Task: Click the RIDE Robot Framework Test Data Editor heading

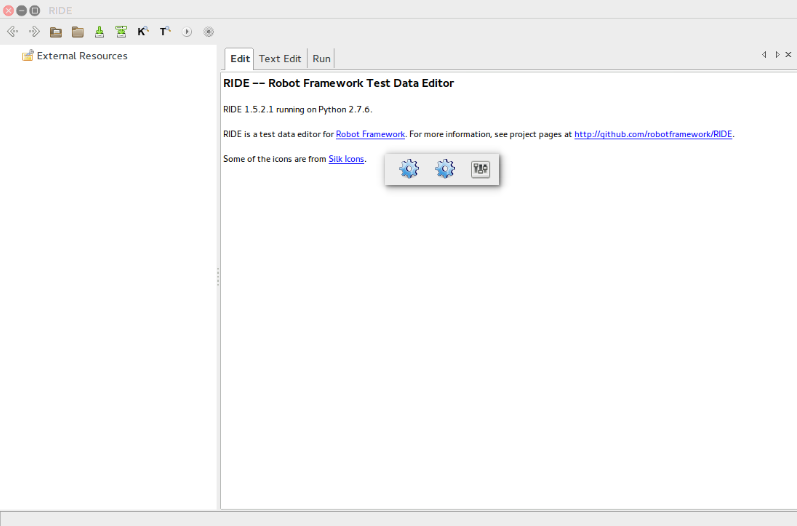Action: 339,83
